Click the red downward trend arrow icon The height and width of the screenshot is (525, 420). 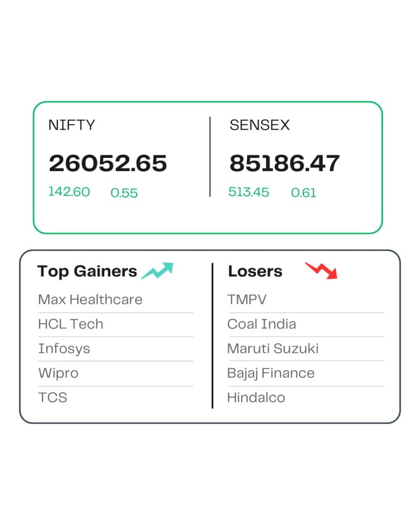pyautogui.click(x=322, y=270)
